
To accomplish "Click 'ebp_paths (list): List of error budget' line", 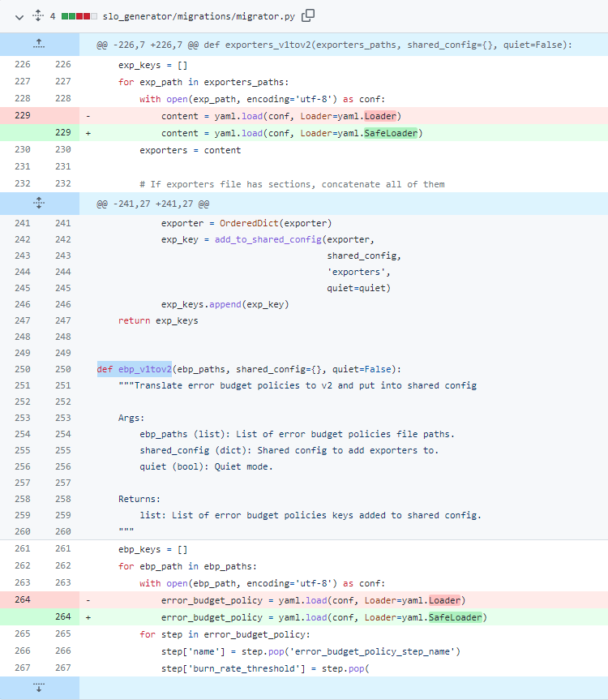I will click(x=297, y=435).
